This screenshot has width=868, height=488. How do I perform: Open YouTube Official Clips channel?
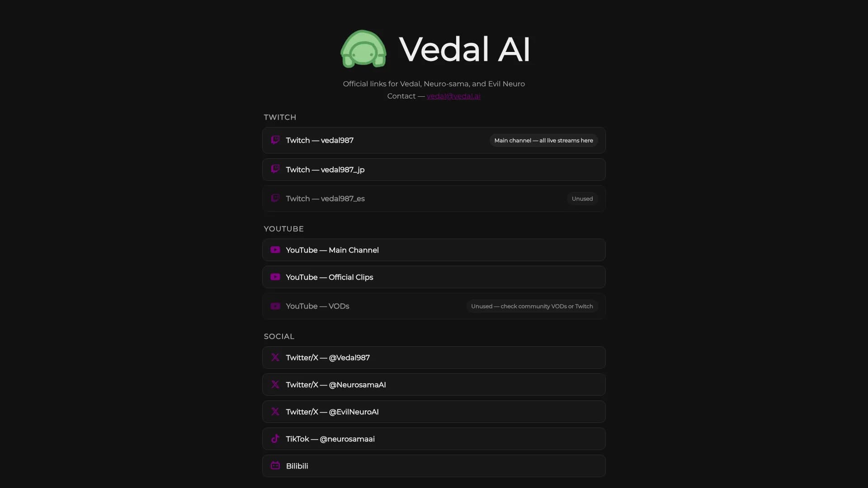pos(330,277)
